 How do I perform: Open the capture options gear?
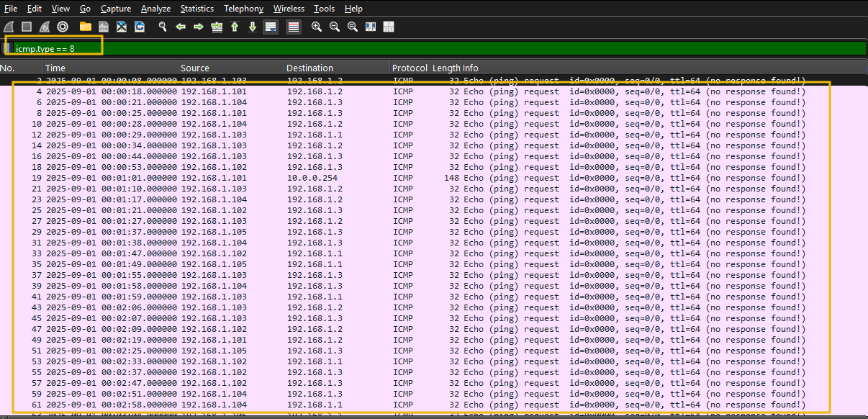click(x=62, y=27)
